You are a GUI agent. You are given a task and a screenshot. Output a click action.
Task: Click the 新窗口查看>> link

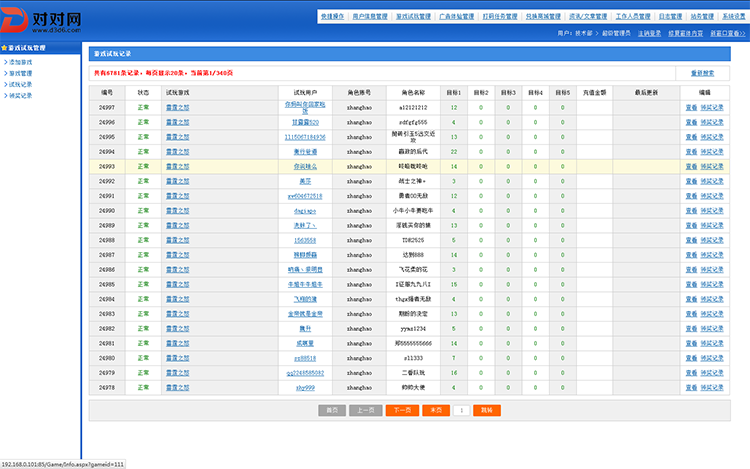[728, 33]
